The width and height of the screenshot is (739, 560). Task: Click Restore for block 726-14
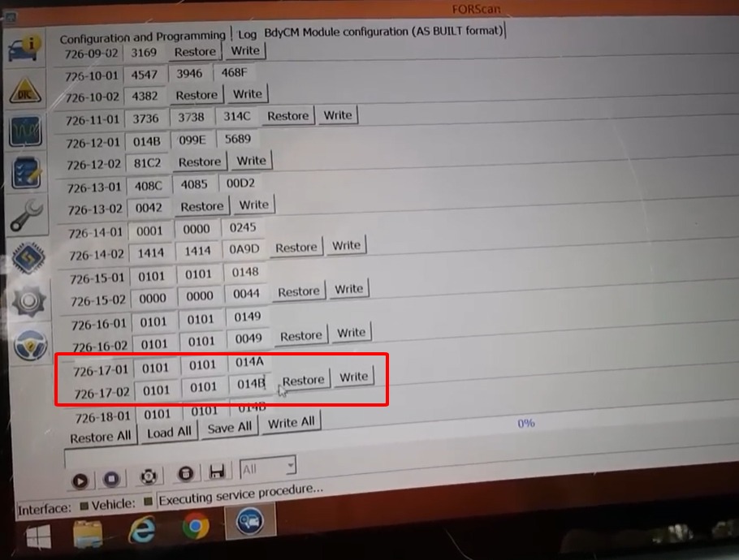click(x=296, y=248)
